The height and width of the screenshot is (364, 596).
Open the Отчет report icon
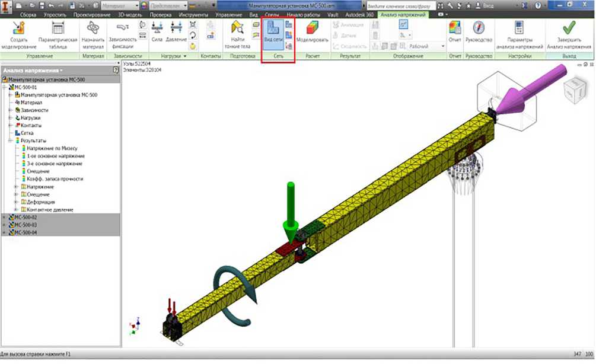tap(455, 28)
